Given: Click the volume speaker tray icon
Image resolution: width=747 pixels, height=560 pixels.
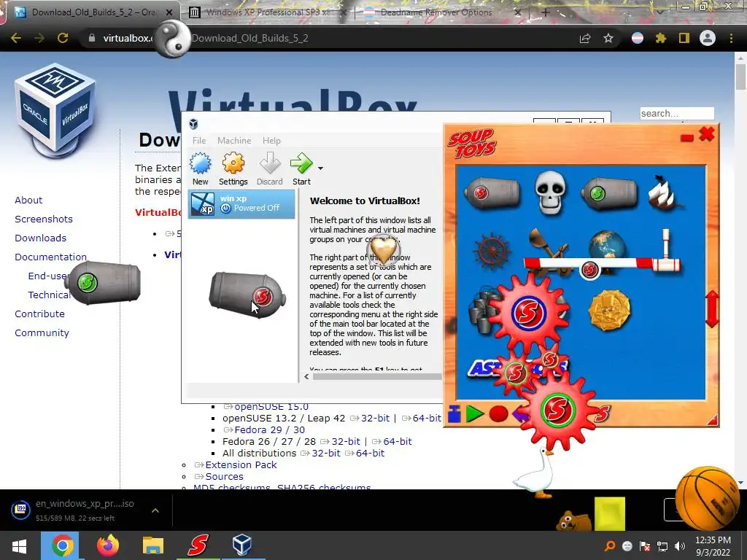Looking at the screenshot, I should click(x=680, y=546).
